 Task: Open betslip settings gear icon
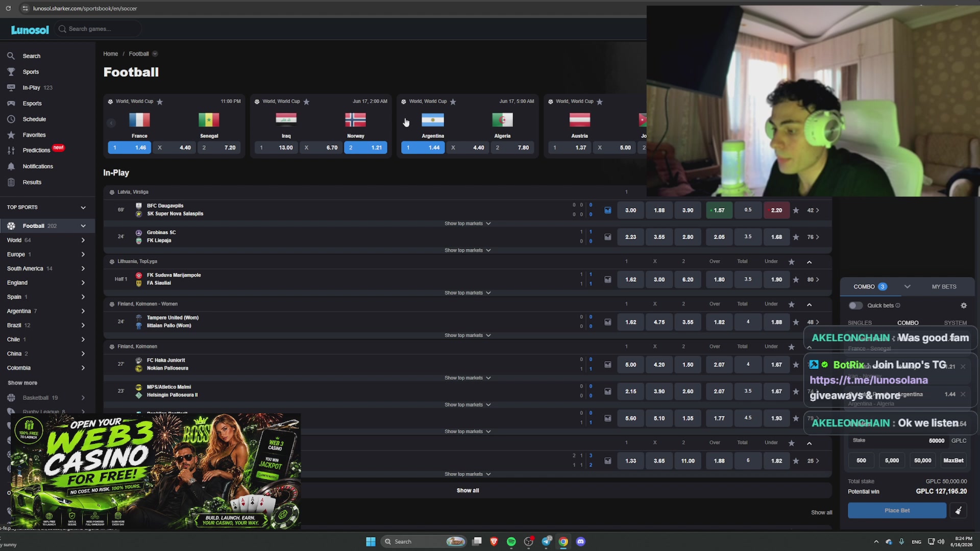tap(964, 306)
